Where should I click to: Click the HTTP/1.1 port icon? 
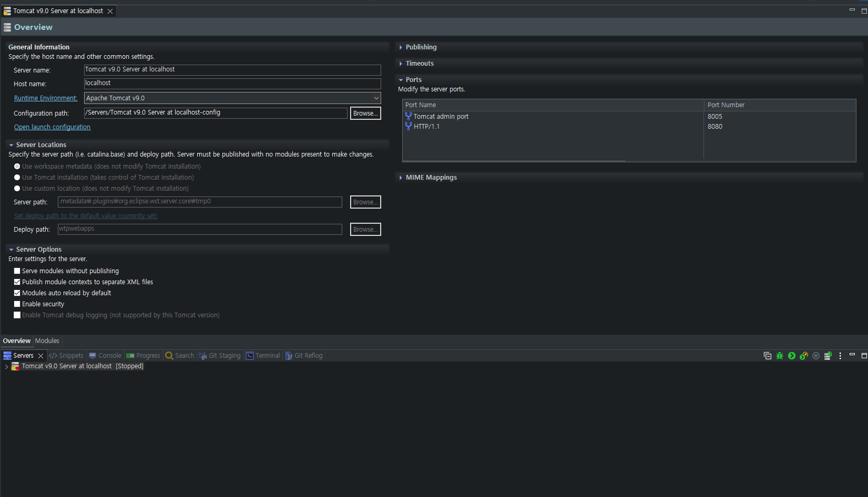coord(409,126)
